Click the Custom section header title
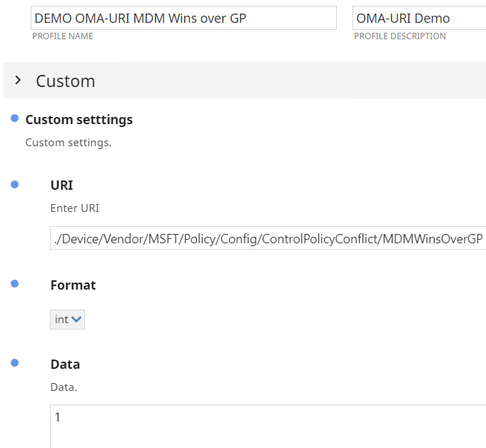The image size is (486, 448). pyautogui.click(x=66, y=81)
